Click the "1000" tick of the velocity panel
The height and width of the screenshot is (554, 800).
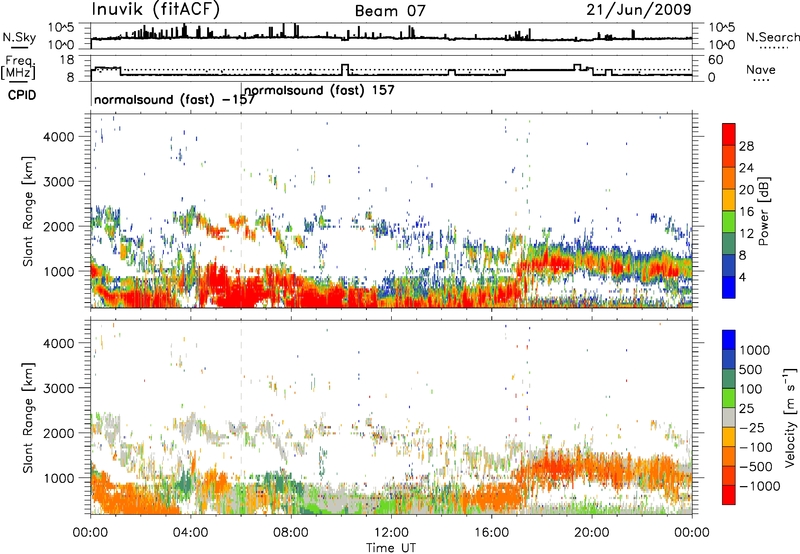(58, 477)
